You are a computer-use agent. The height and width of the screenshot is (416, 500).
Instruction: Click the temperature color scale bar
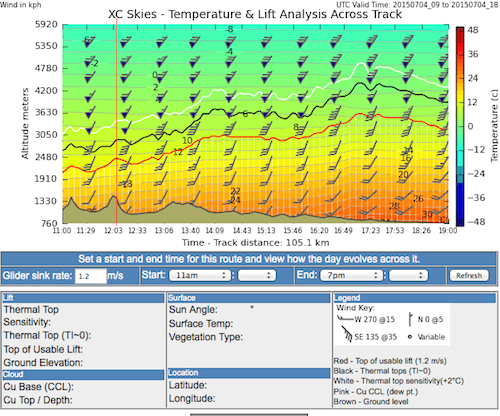[x=460, y=126]
